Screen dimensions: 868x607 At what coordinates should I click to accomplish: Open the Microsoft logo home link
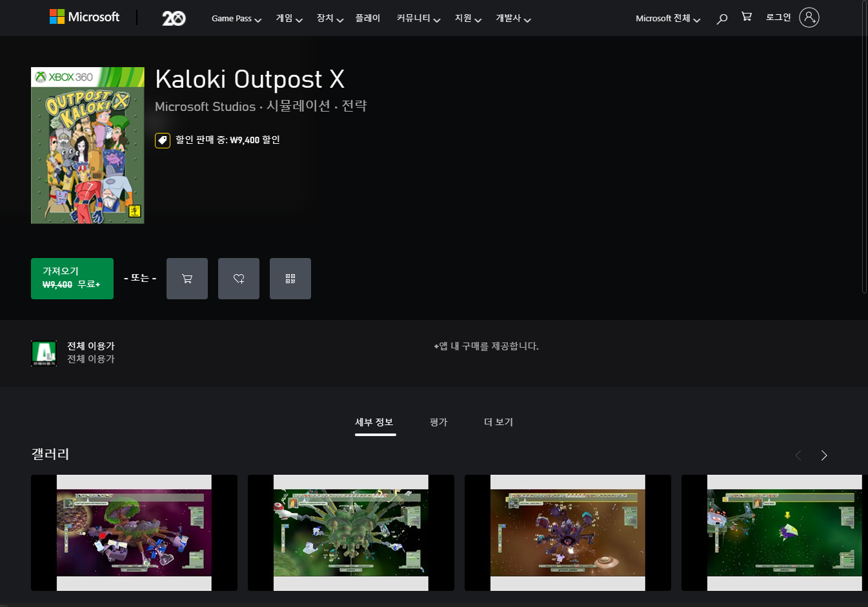pyautogui.click(x=85, y=17)
